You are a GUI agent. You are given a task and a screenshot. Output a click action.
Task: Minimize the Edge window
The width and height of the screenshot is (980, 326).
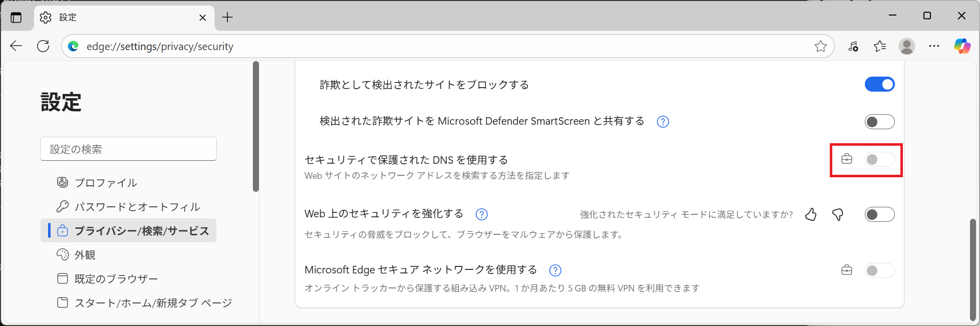pos(892,16)
